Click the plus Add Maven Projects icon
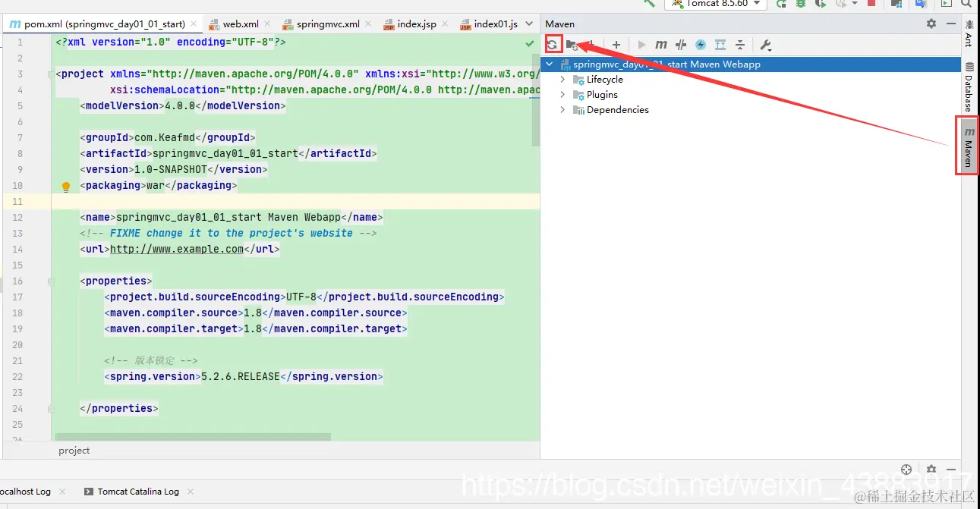Viewport: 980px width, 509px height. coord(616,45)
